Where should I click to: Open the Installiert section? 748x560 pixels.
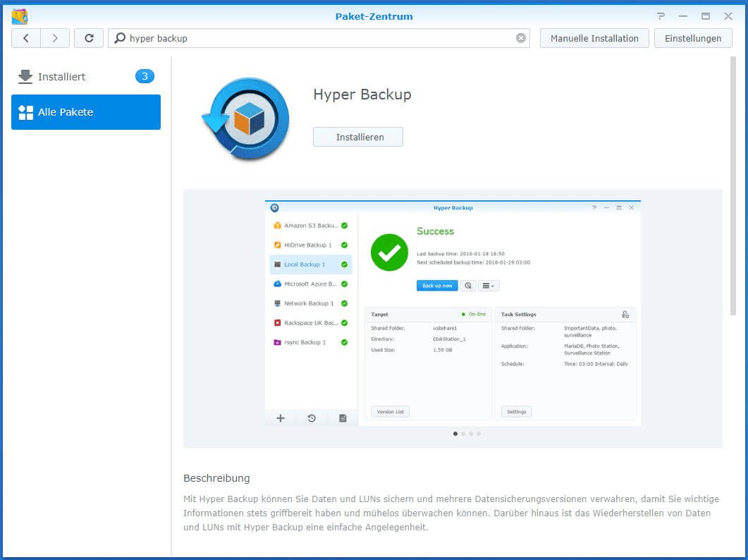coord(61,77)
